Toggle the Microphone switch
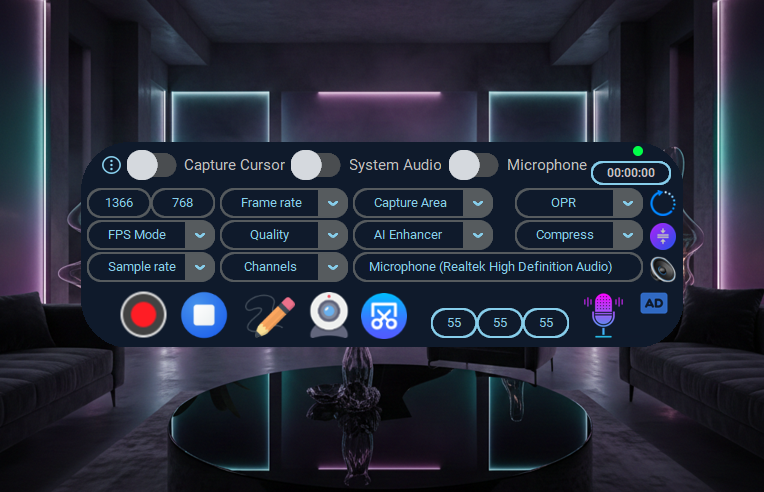764x492 pixels. [x=474, y=165]
